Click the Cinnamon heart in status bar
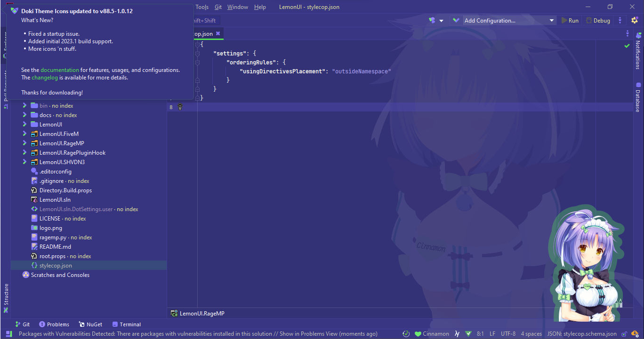Screen dimensions: 644x339 coord(419,333)
